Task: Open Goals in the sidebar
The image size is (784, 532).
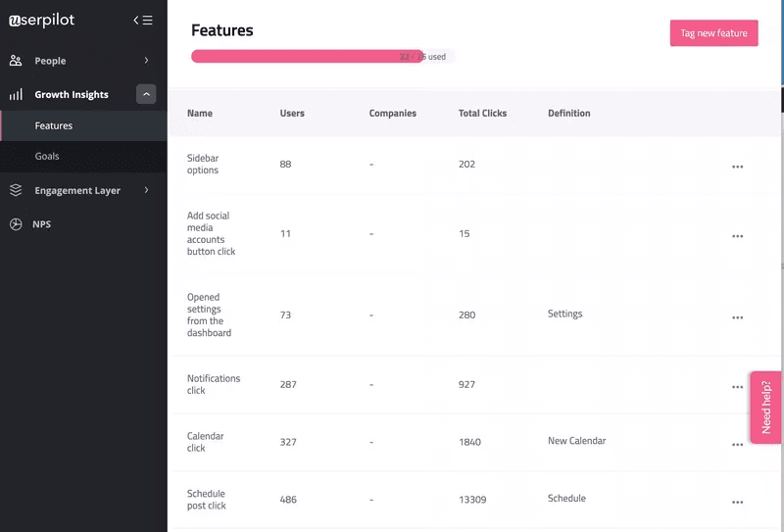Action: click(x=47, y=156)
